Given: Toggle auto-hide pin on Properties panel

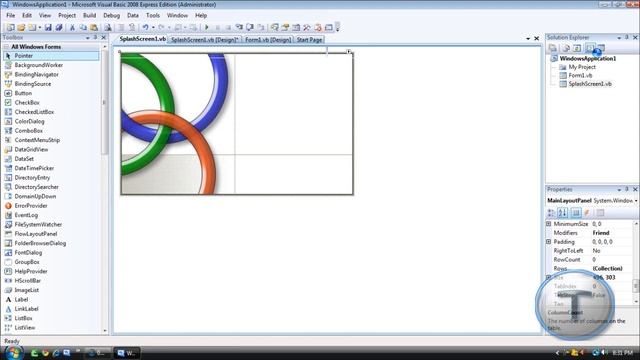Looking at the screenshot, I should [x=627, y=189].
